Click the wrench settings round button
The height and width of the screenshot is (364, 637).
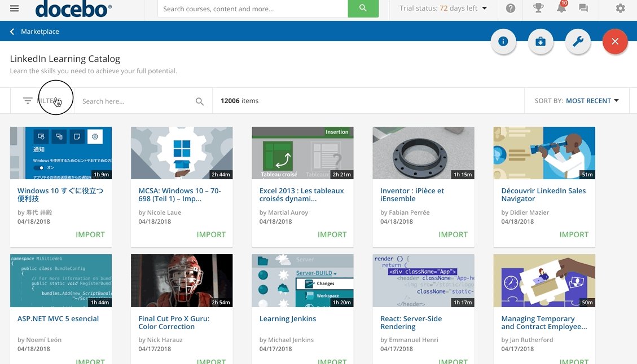578,41
